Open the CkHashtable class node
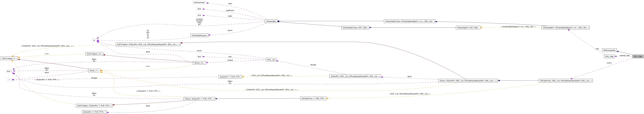Viewport: 644px width, 114px height. [271, 21]
